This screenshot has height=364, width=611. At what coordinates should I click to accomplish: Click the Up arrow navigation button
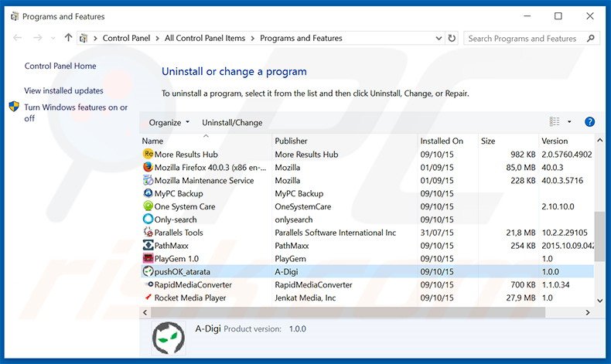tap(69, 38)
